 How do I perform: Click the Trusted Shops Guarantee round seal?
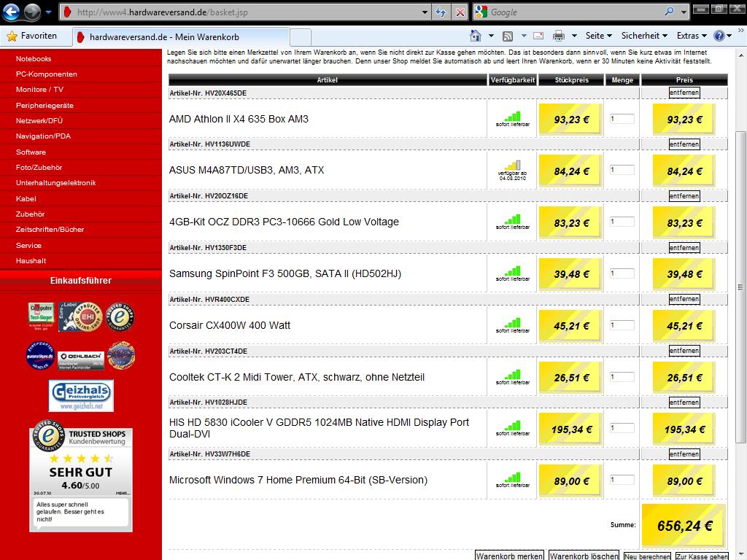(x=120, y=316)
